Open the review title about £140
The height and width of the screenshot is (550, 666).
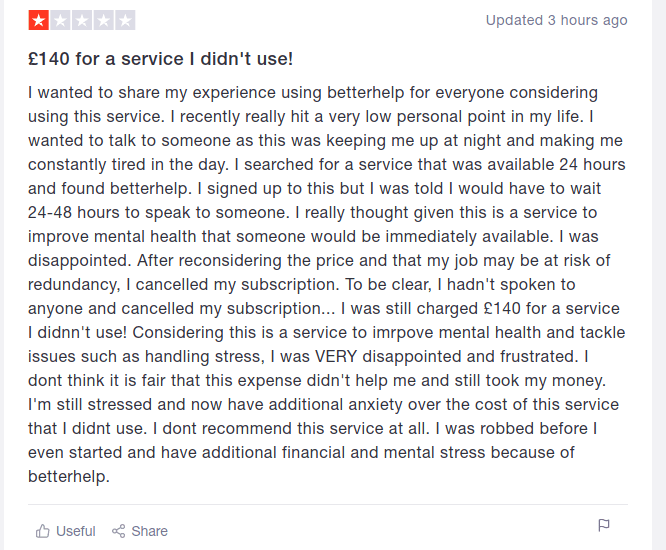pos(160,59)
